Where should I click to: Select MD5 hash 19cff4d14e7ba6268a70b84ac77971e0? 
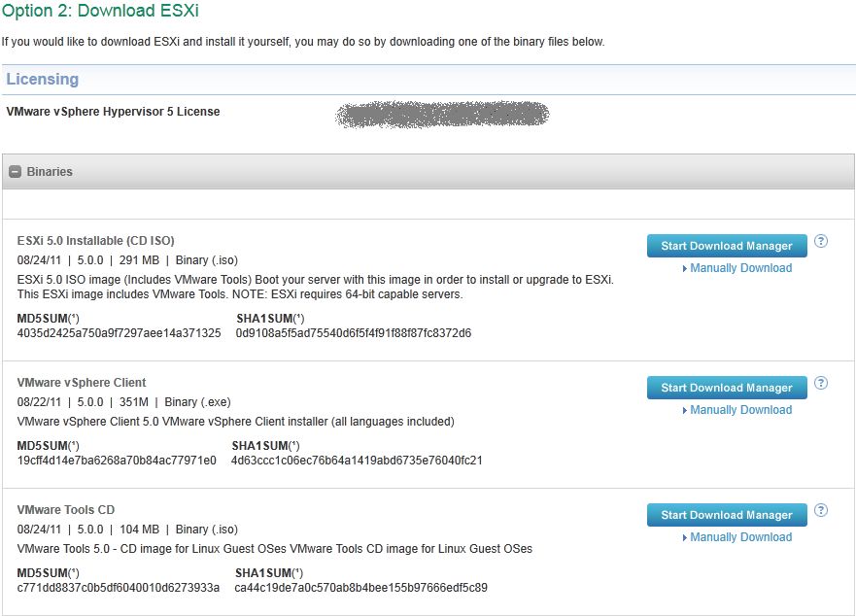click(x=117, y=461)
